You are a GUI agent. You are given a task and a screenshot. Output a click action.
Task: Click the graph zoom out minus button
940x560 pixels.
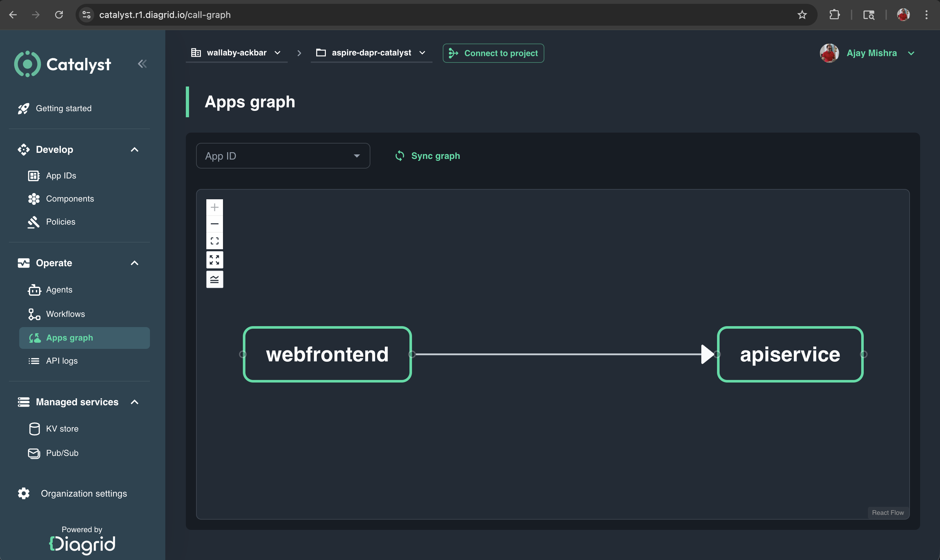point(214,224)
